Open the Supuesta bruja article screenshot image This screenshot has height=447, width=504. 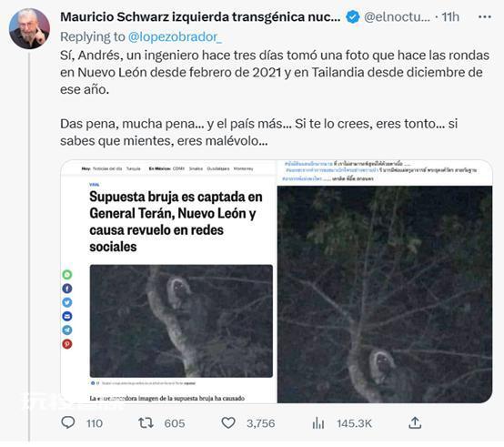pyautogui.click(x=168, y=281)
